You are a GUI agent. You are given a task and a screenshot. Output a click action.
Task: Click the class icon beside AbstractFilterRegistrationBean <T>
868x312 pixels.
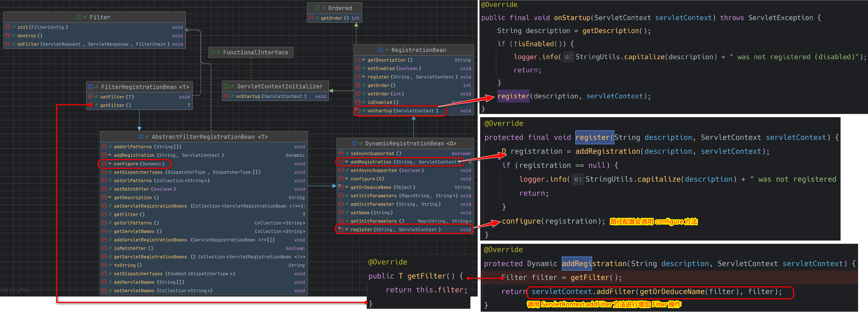[141, 137]
